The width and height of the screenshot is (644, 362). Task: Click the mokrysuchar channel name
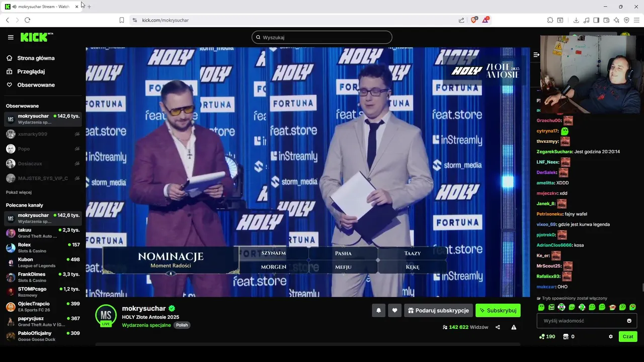(x=144, y=308)
